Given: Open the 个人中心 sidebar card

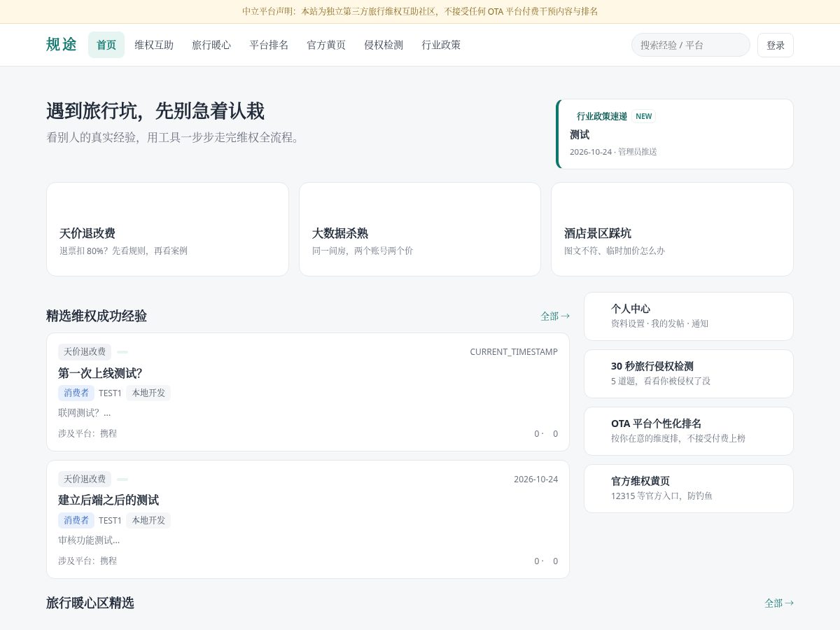Looking at the screenshot, I should [689, 316].
